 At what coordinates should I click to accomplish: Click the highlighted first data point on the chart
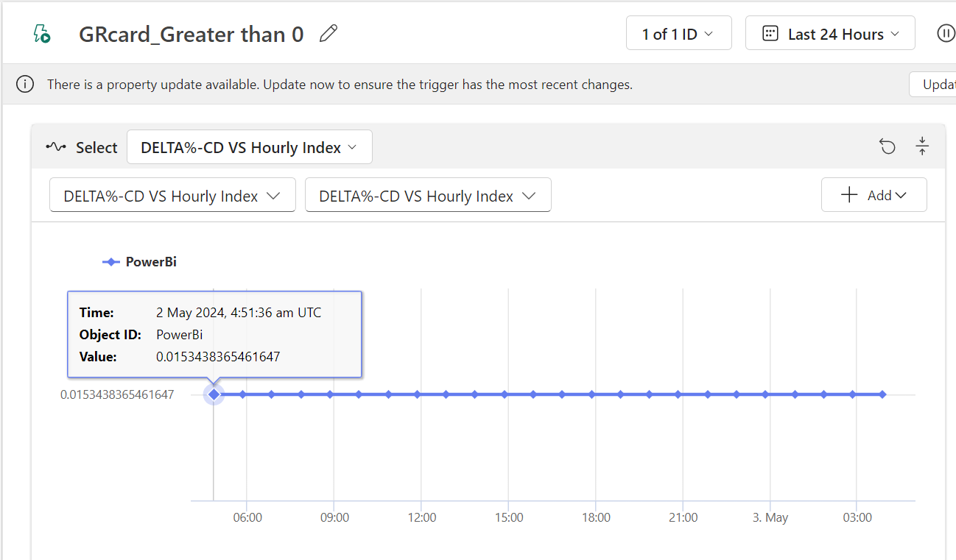coord(214,394)
